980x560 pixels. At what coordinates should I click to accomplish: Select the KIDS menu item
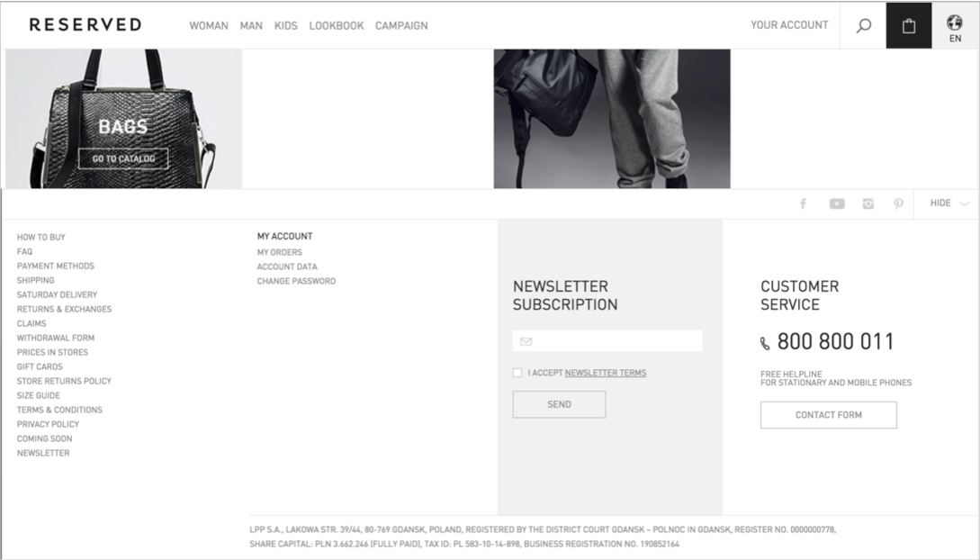click(285, 25)
